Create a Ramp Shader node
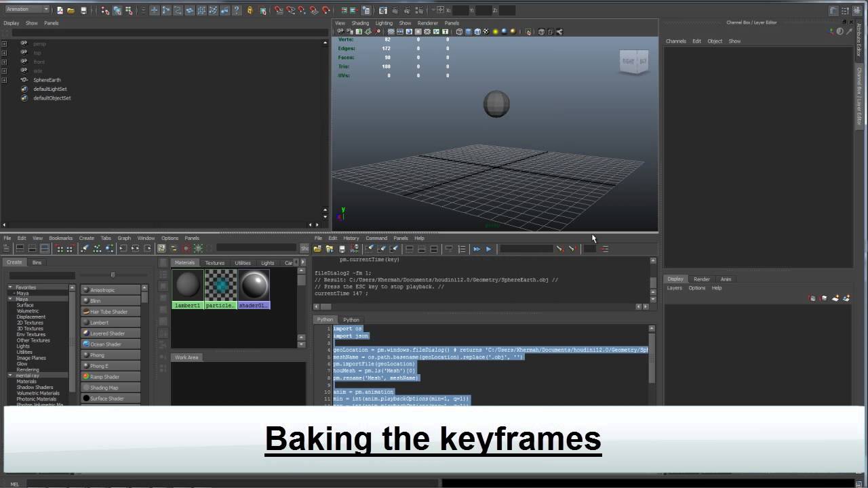Viewport: 868px width, 488px height. [111, 377]
